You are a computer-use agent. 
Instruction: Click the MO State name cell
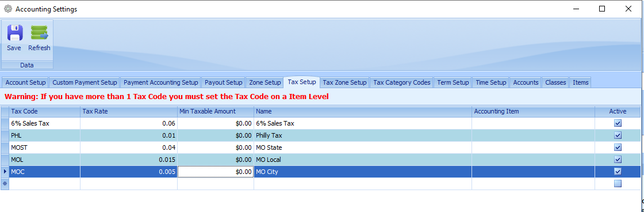tap(363, 147)
